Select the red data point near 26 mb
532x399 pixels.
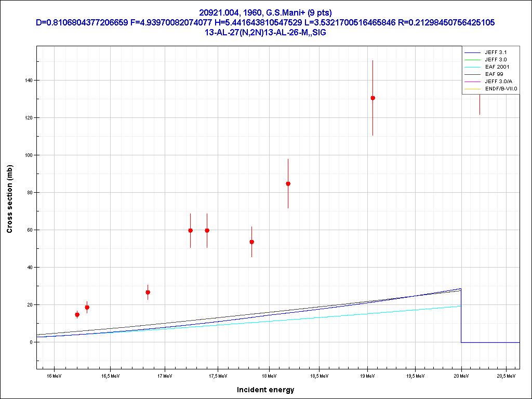click(x=148, y=292)
